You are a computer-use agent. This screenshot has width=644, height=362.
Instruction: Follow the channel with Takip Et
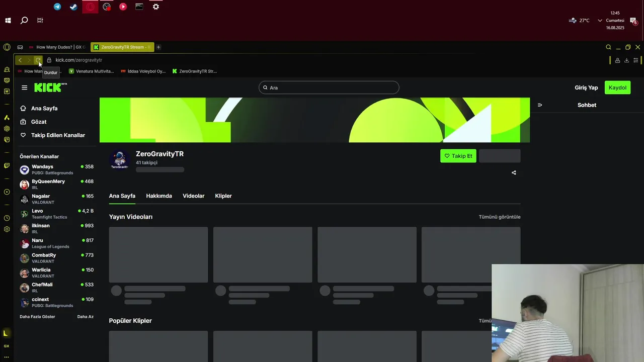458,156
